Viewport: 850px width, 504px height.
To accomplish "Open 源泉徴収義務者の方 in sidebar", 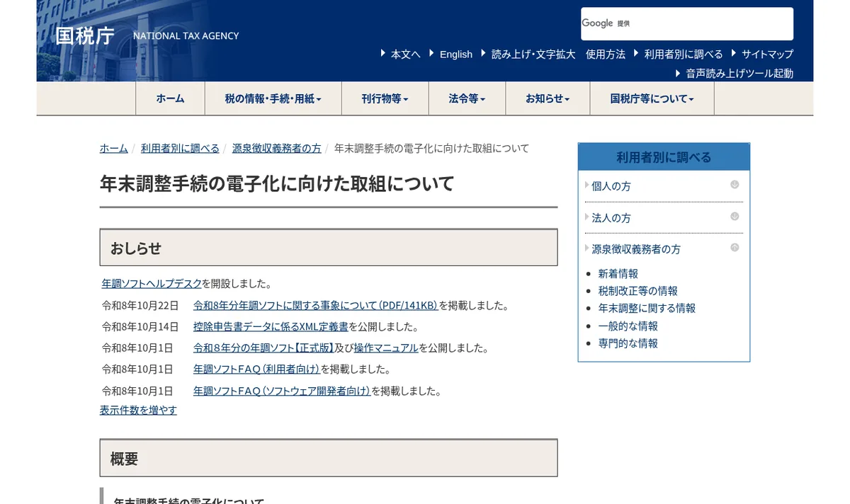I will tap(636, 249).
